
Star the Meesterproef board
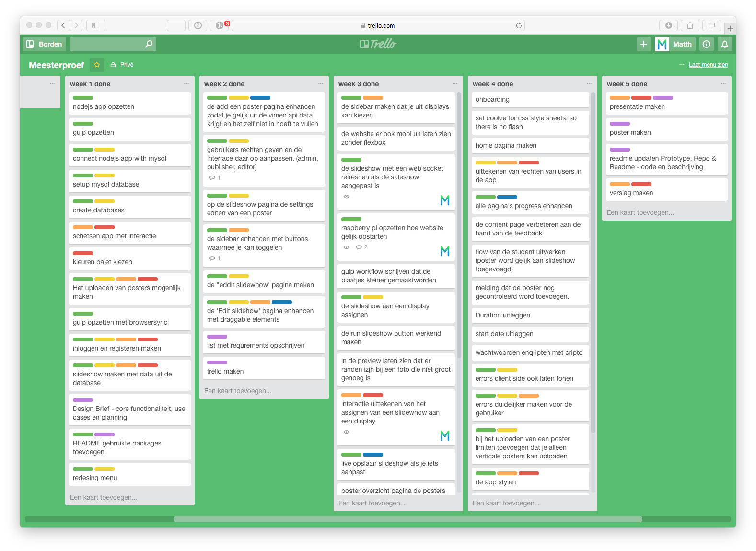pos(97,65)
